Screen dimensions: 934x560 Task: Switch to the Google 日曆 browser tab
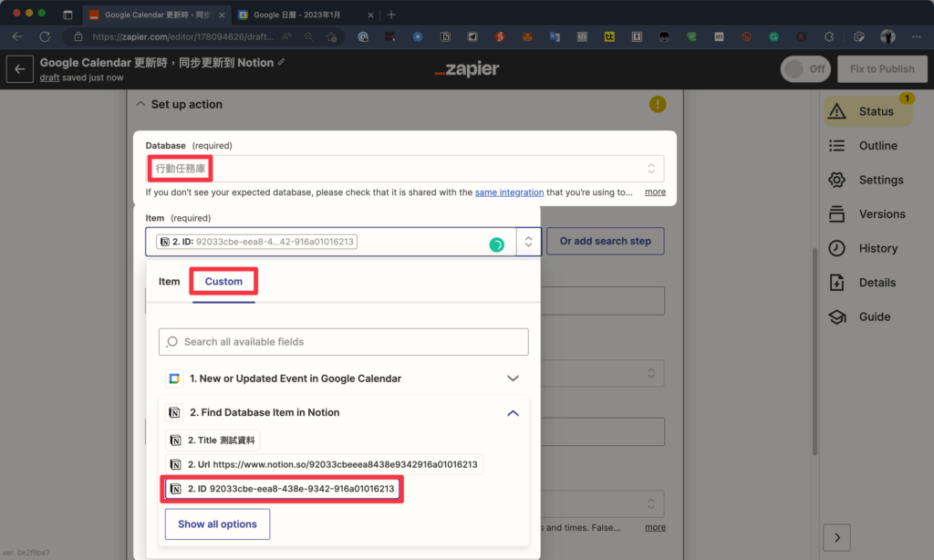click(x=306, y=15)
